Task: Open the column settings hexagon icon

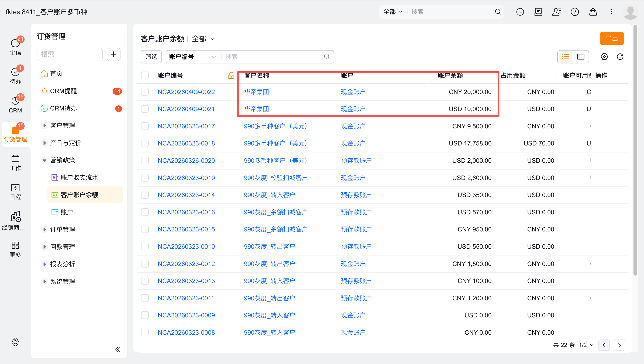Action: [x=604, y=57]
